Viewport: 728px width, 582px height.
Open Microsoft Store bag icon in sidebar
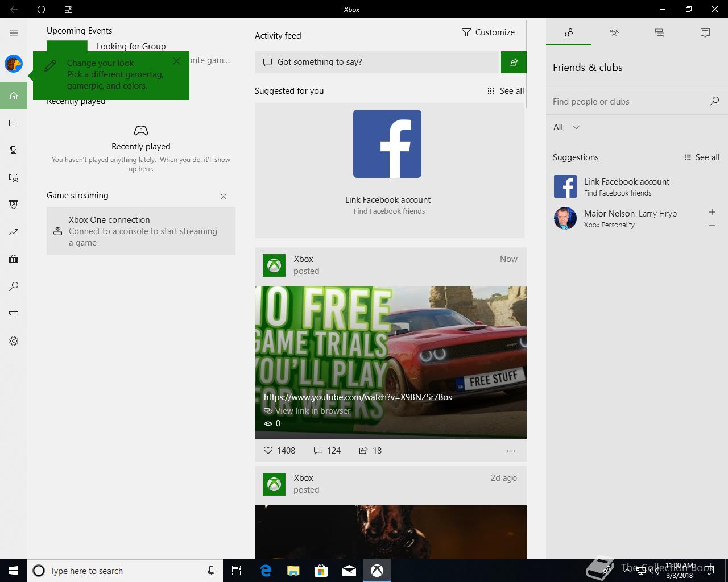pos(14,259)
